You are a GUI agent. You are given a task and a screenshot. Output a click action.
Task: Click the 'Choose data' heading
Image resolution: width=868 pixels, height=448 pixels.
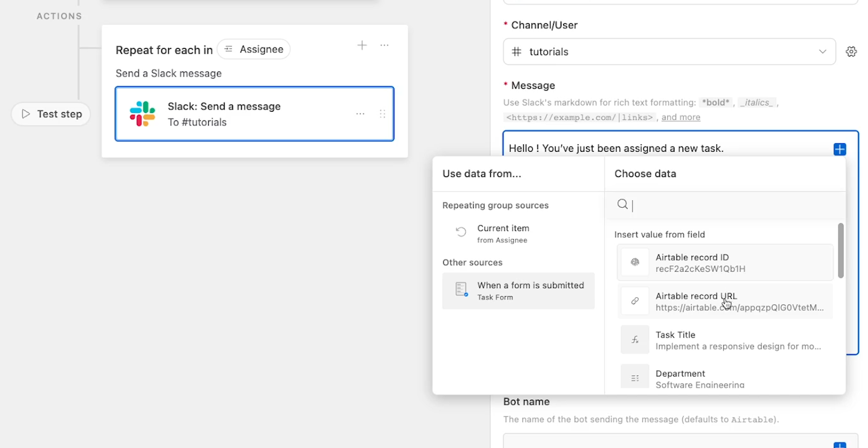[646, 174]
